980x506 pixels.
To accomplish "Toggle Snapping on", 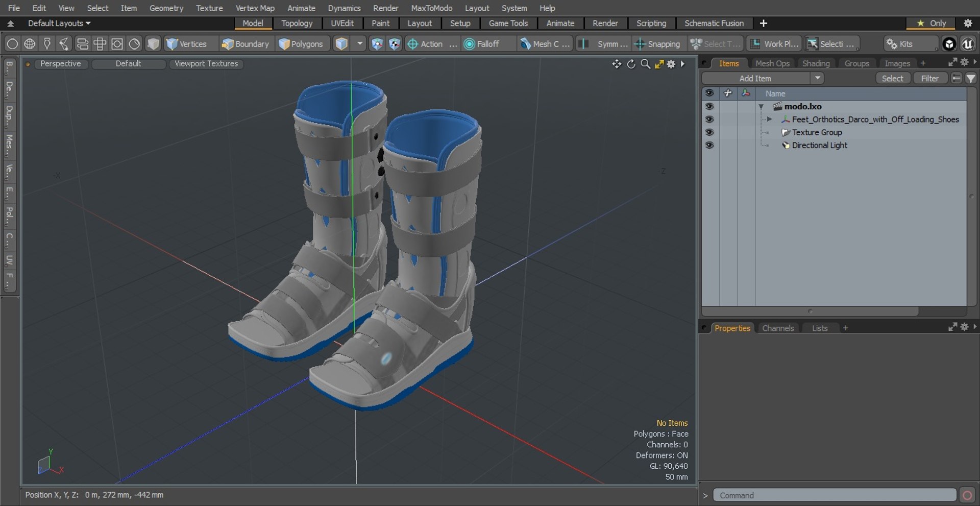I will click(x=657, y=44).
